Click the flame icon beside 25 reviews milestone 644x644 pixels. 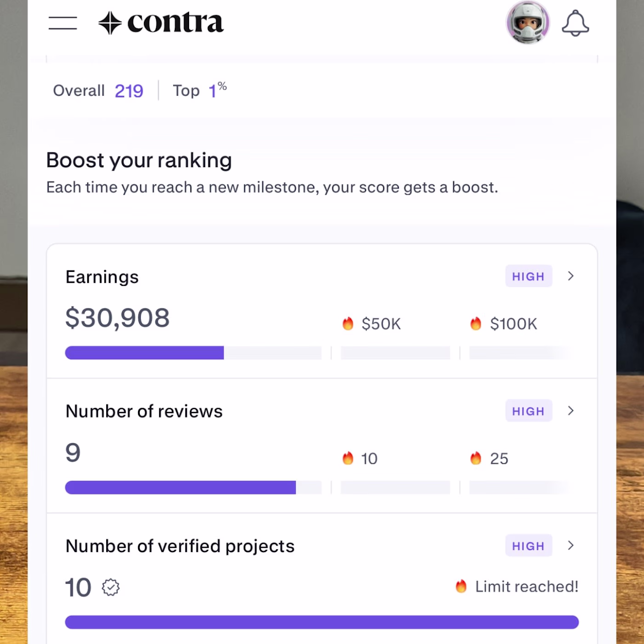point(476,459)
